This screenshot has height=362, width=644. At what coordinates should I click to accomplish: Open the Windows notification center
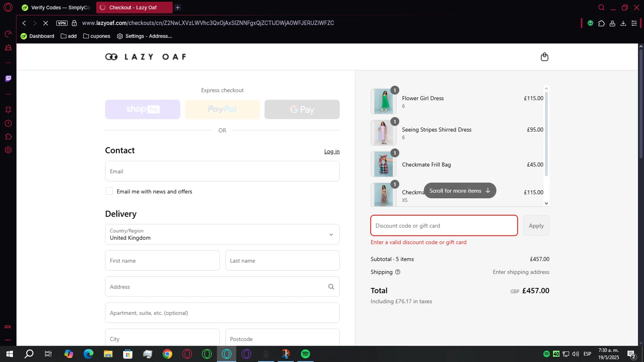pos(632,354)
